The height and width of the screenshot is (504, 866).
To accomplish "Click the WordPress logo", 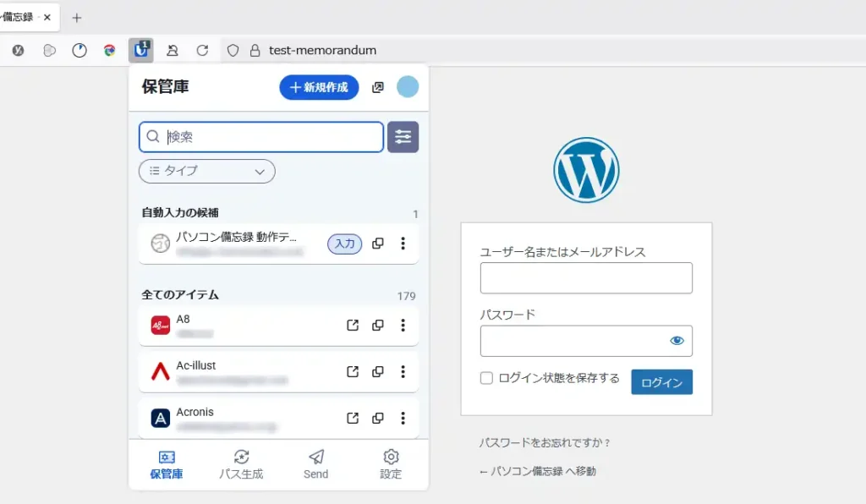I will pos(586,170).
